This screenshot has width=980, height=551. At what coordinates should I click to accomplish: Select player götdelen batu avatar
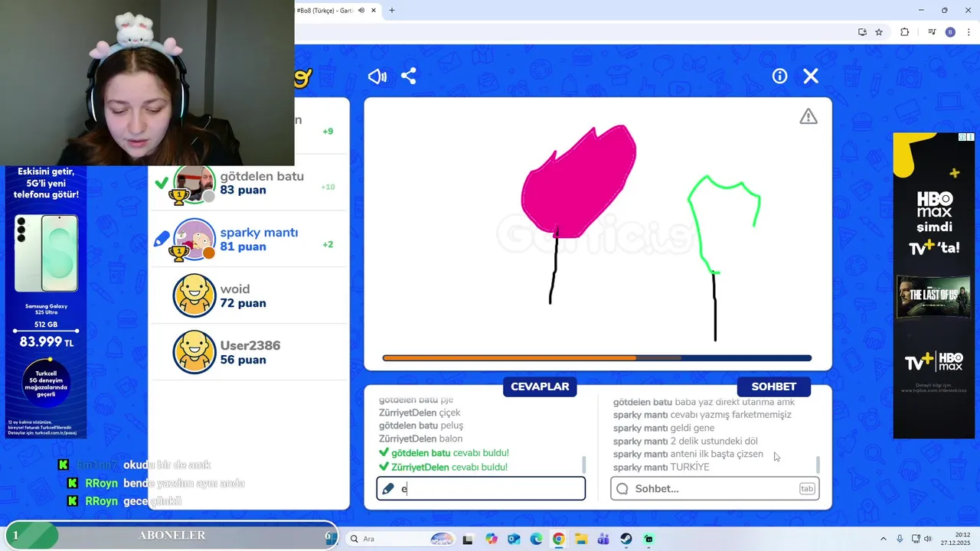click(x=194, y=184)
